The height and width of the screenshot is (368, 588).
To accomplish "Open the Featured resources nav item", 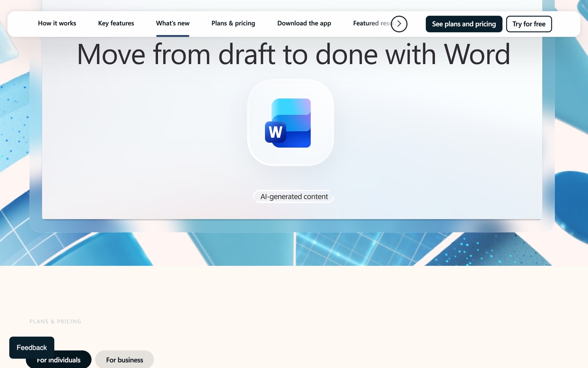I will click(372, 23).
